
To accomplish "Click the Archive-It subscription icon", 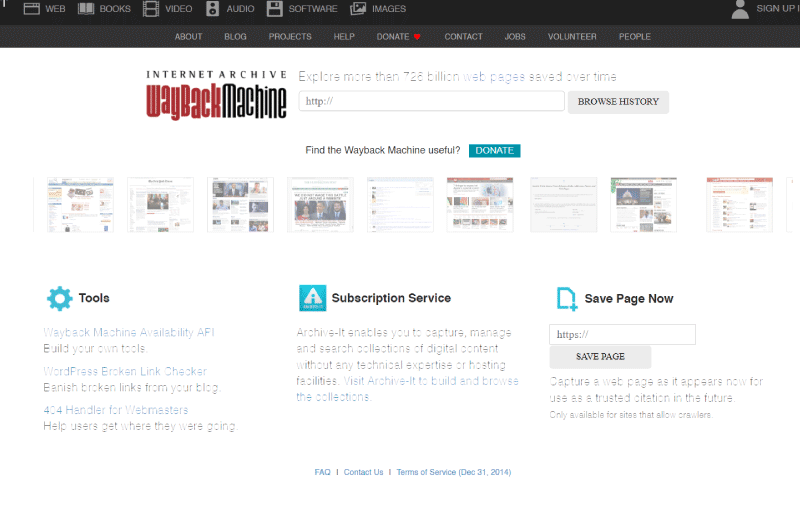I will [x=312, y=298].
